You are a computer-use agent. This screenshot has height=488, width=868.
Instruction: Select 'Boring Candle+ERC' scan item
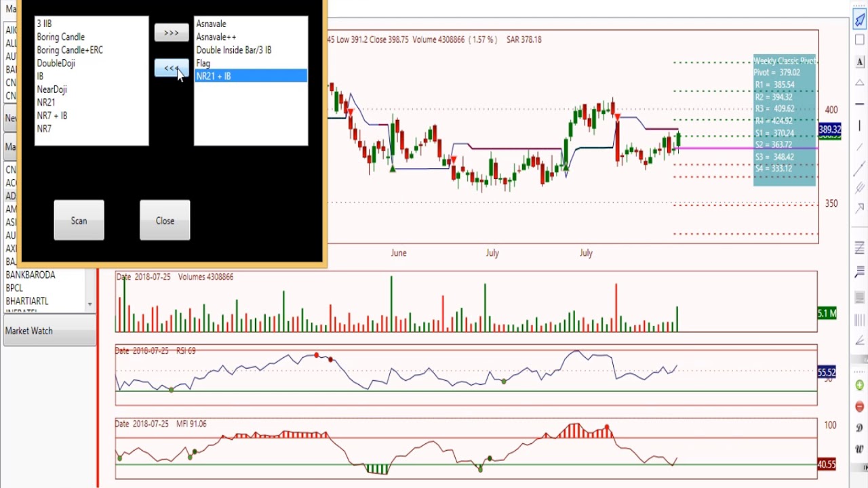coord(92,50)
